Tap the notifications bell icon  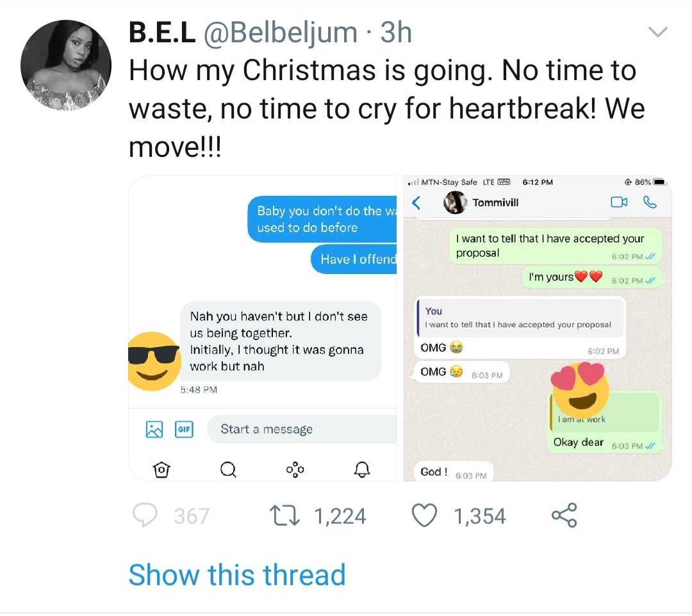362,470
